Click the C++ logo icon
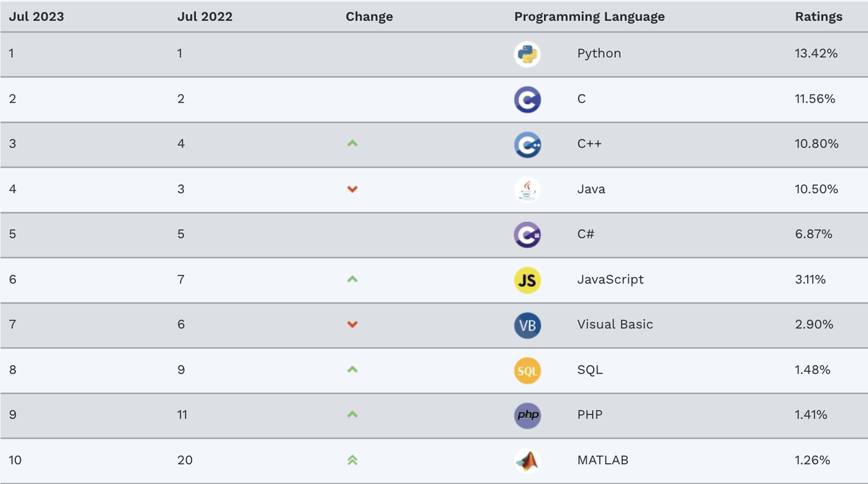 (x=527, y=144)
